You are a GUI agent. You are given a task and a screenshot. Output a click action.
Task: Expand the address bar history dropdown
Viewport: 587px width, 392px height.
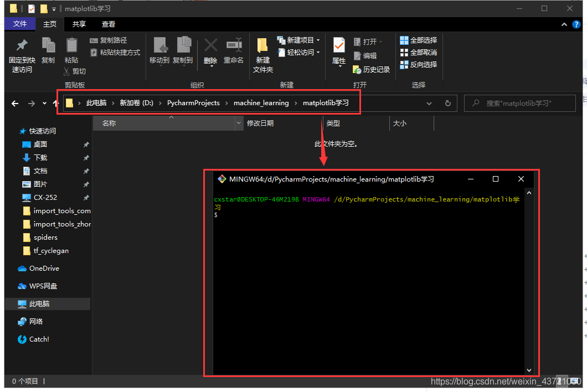429,104
